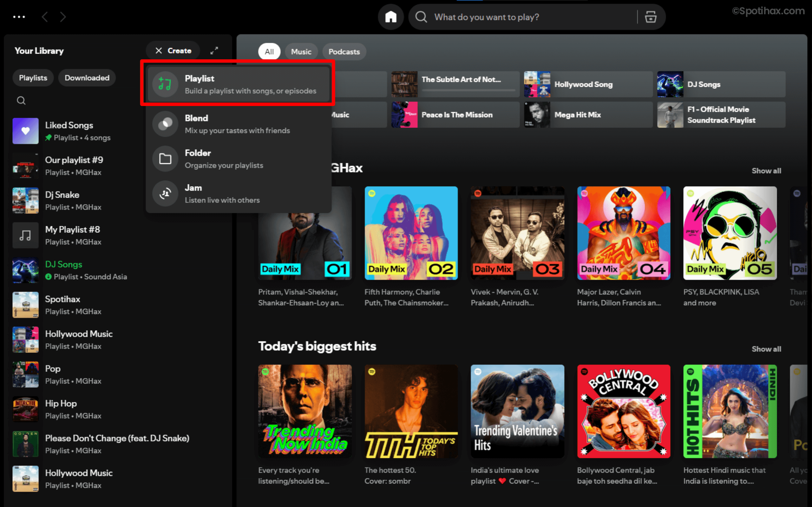Click the Jam icon in Create menu
812x507 pixels.
(165, 194)
